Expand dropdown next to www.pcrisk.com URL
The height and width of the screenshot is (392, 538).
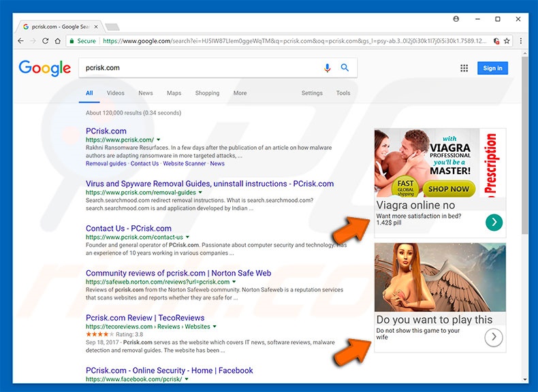point(159,140)
